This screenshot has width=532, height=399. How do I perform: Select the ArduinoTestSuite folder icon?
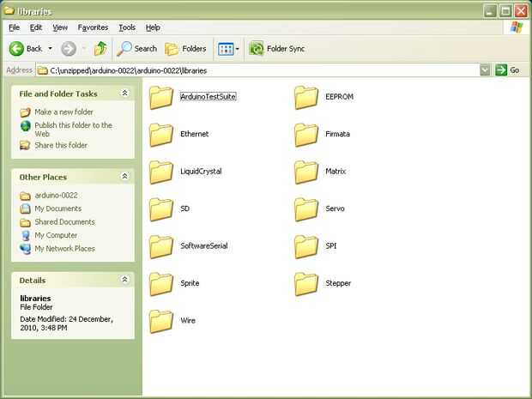click(161, 97)
